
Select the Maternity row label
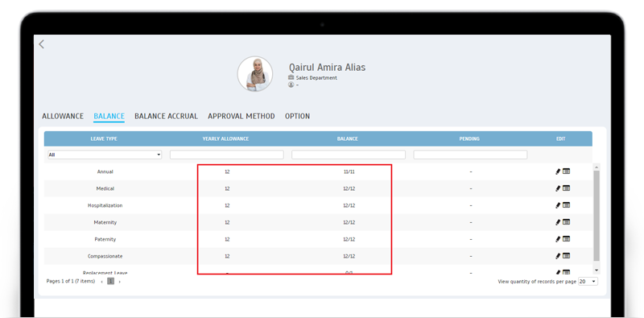105,222
